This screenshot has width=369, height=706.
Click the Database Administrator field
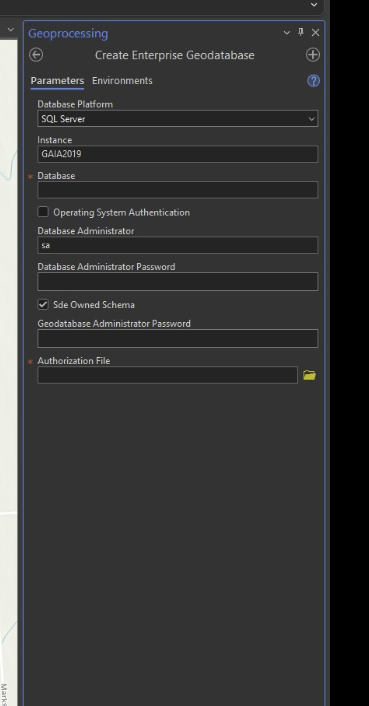[x=178, y=245]
